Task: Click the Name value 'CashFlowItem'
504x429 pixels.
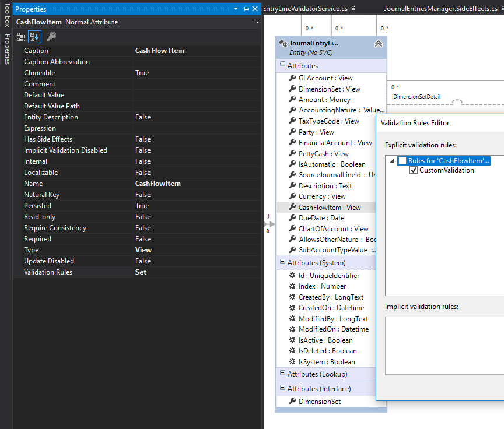Action: [x=158, y=184]
